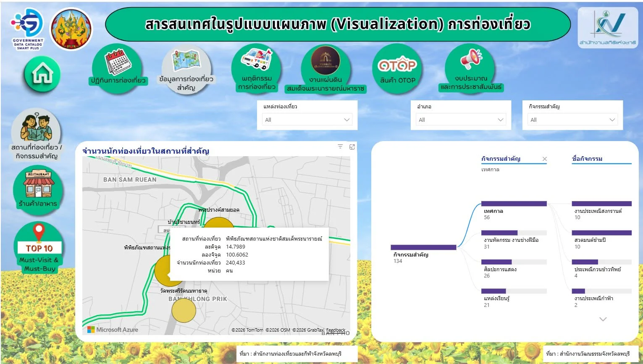643x364 pixels.
Task: Expand the กิจกรรมสำคัญ filter dropdown
Action: [x=573, y=120]
